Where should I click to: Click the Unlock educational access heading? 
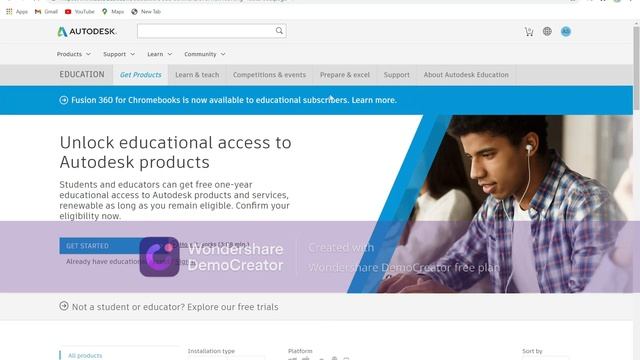point(176,152)
